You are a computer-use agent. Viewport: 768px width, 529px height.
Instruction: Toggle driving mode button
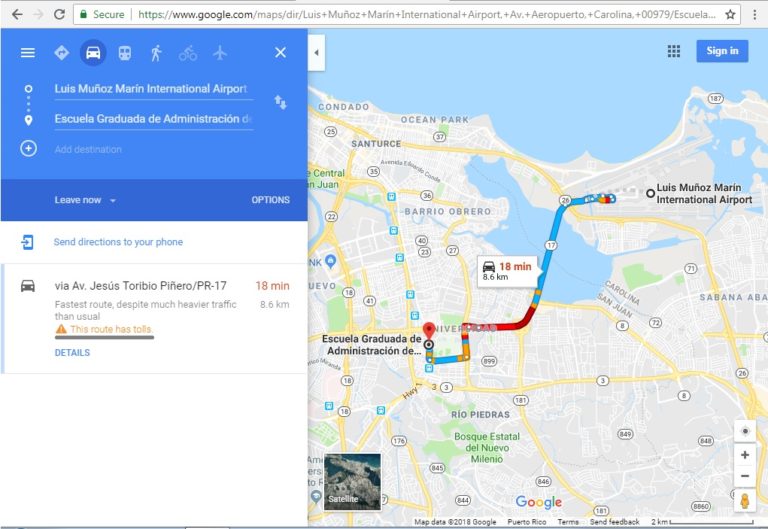pos(93,52)
